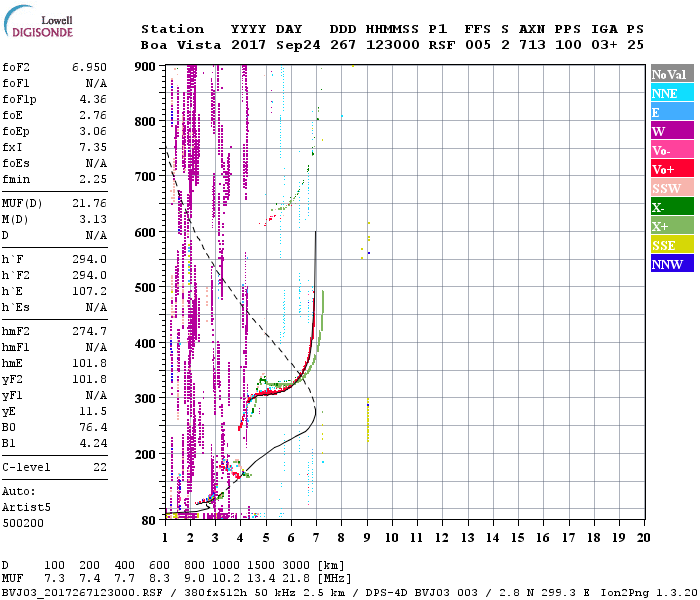Click the foEs label
The image size is (700, 600).
[x=16, y=163]
